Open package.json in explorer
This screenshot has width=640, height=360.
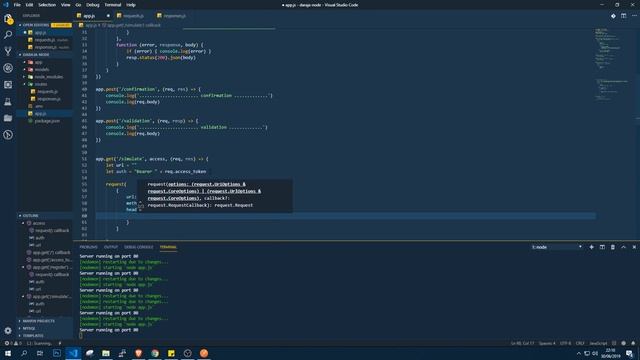click(47, 121)
